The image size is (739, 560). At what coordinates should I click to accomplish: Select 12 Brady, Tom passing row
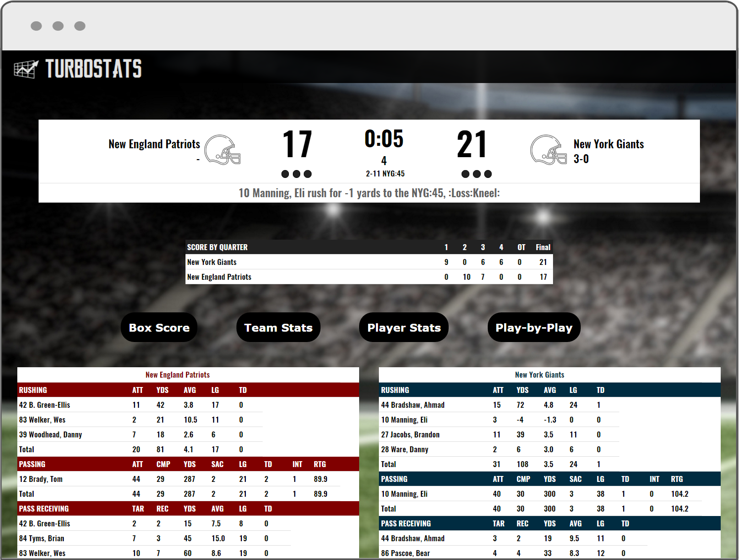click(x=178, y=479)
